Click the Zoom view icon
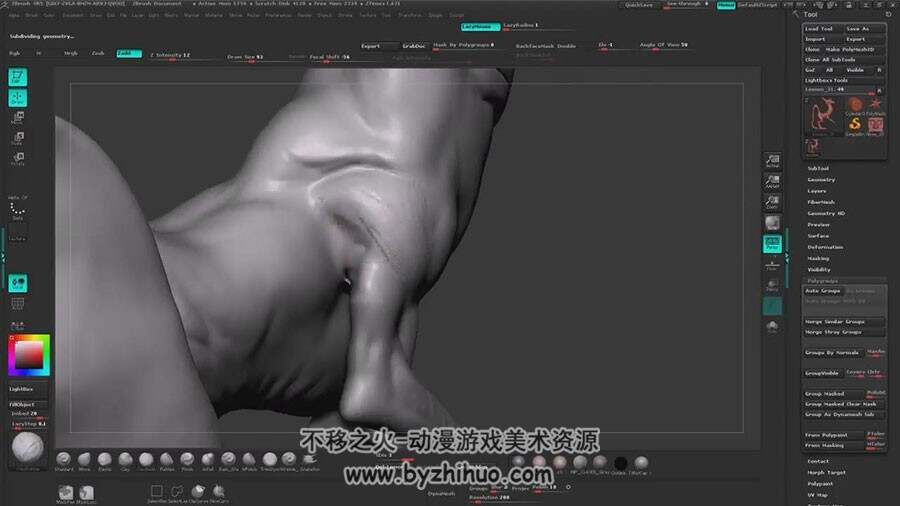The image size is (900, 506). click(773, 202)
